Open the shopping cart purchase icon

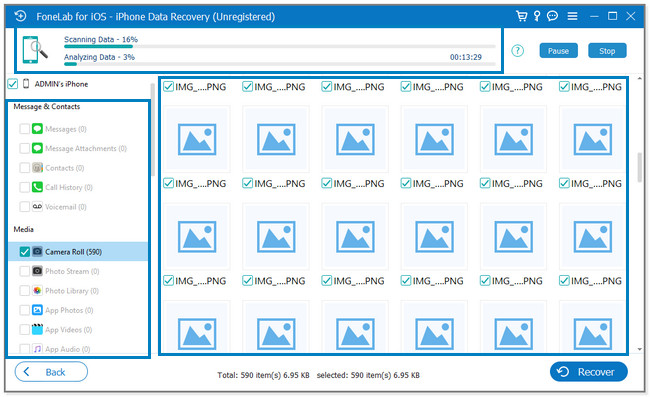521,16
